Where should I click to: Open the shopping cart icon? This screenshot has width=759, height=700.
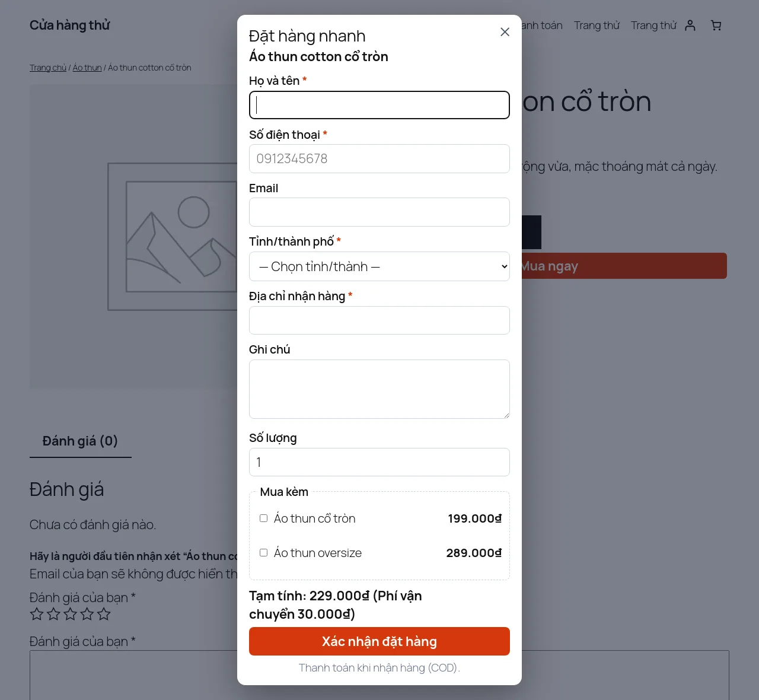pos(716,26)
